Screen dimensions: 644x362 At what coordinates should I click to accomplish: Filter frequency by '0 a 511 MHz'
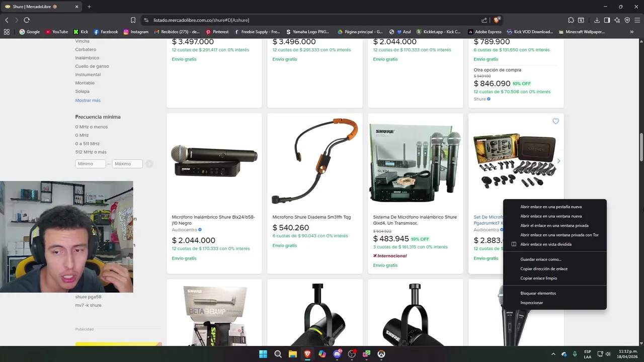(88, 144)
